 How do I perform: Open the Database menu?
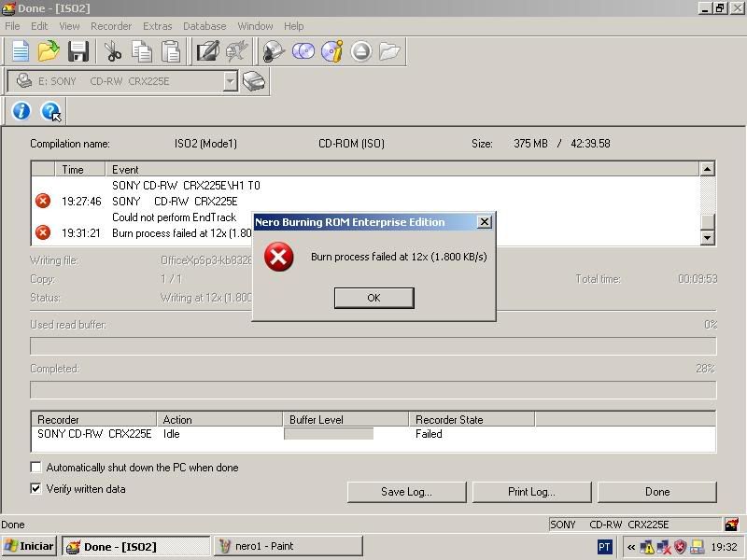tap(204, 26)
